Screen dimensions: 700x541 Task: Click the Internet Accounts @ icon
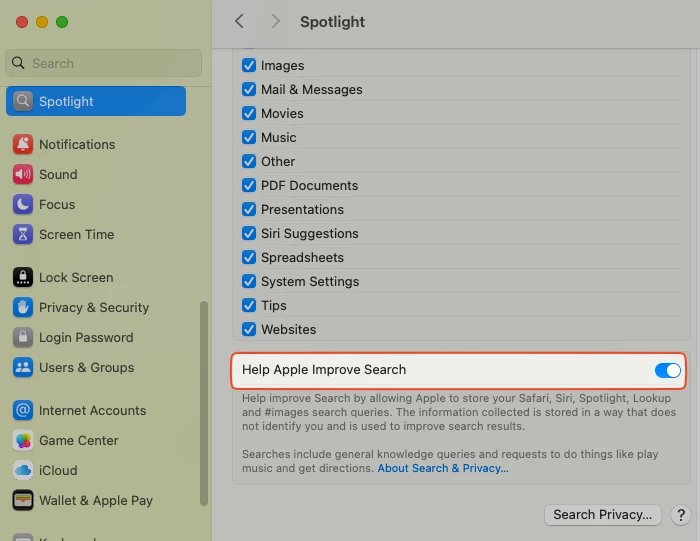point(23,410)
